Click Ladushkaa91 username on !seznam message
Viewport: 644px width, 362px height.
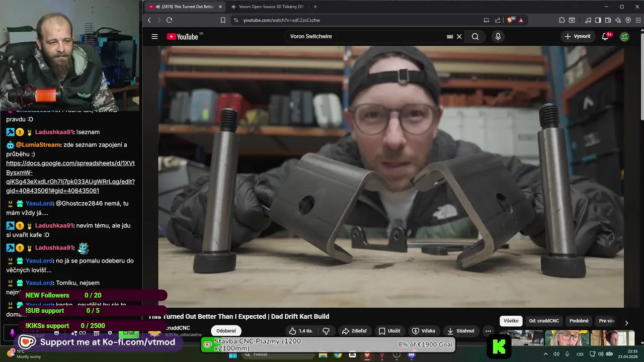coord(55,132)
